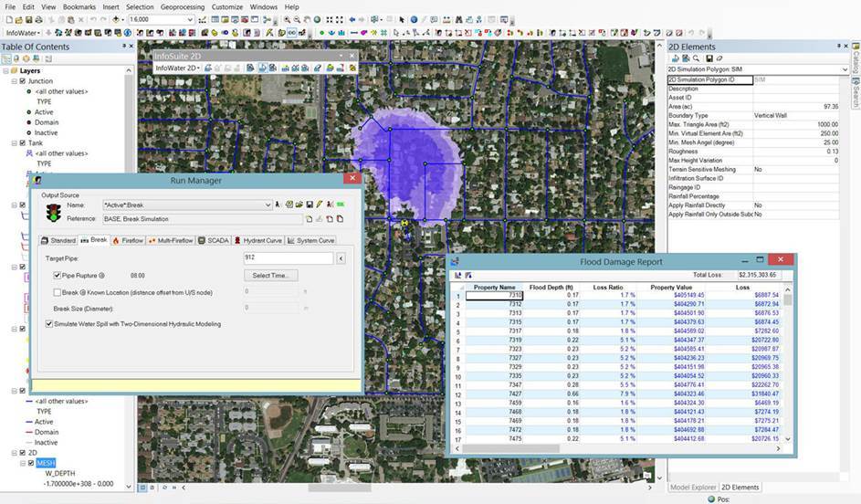Viewport: 861px width, 504px height.
Task: Click the Find binoculars icon
Action: (459, 20)
